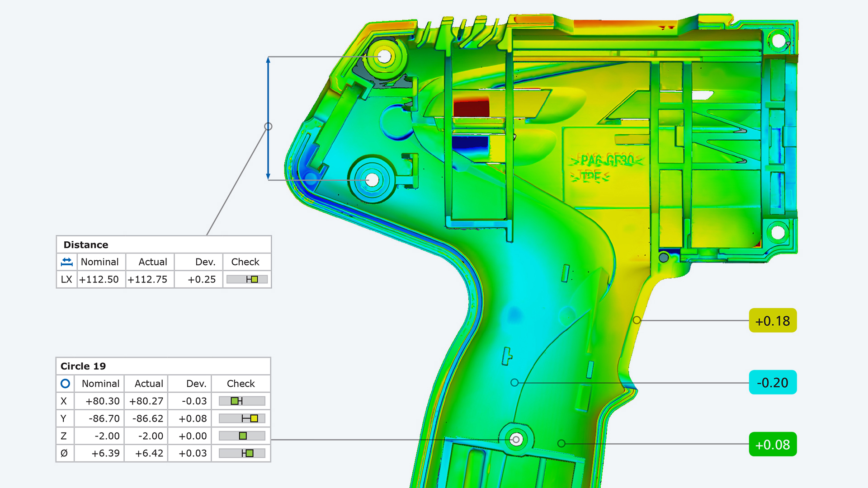Select the Distance table title
The width and height of the screenshot is (868, 488).
(86, 245)
